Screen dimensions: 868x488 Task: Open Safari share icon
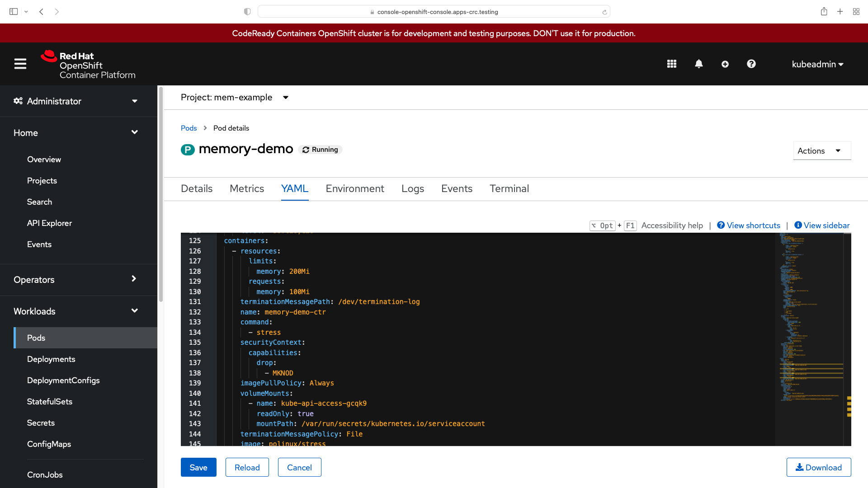coord(824,11)
